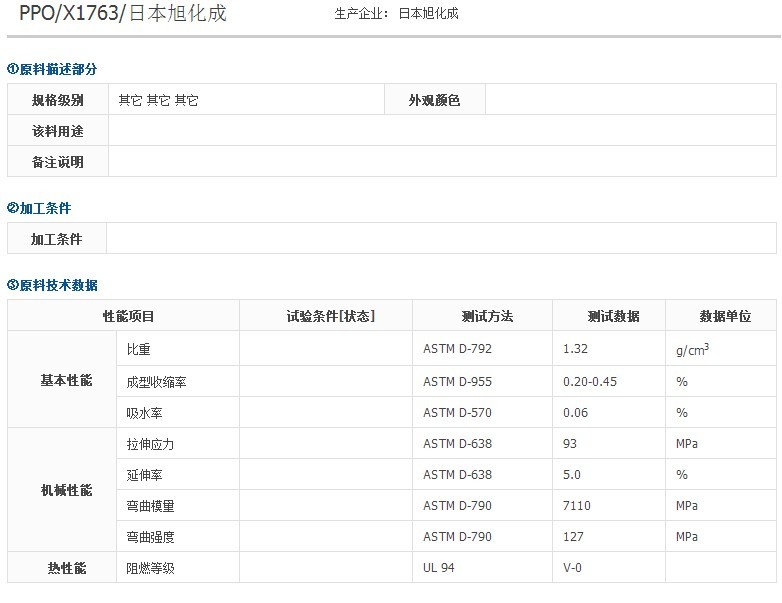Click the 数据单位 column header
782x603 pixels.
point(721,315)
